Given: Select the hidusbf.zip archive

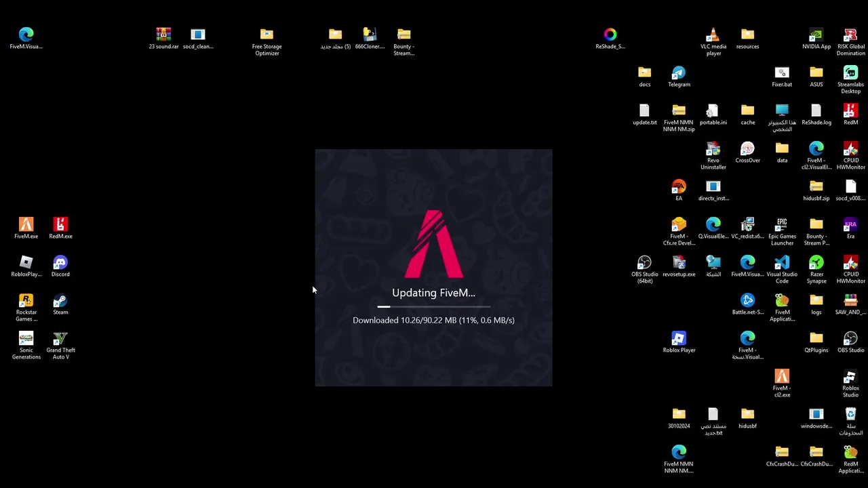Looking at the screenshot, I should (816, 190).
